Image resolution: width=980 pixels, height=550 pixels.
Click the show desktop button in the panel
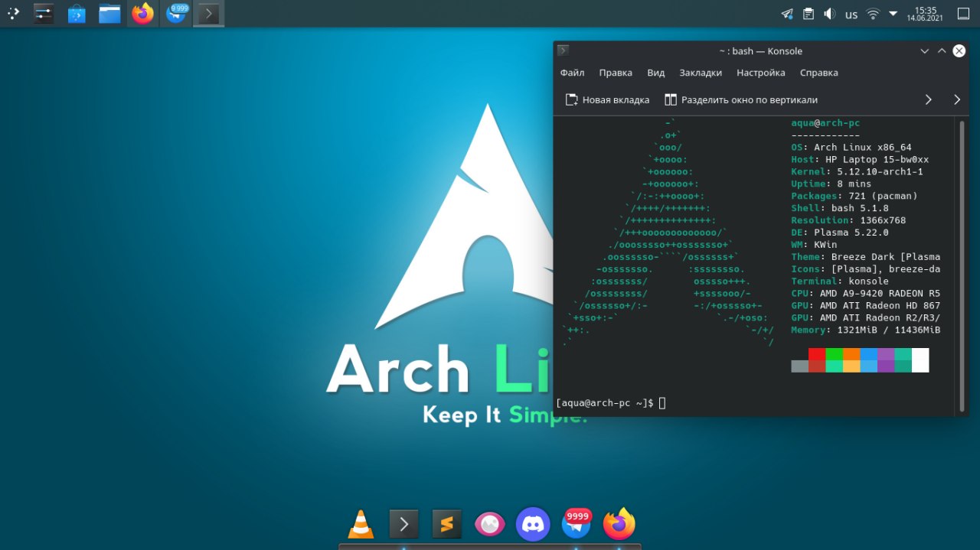pyautogui.click(x=962, y=14)
